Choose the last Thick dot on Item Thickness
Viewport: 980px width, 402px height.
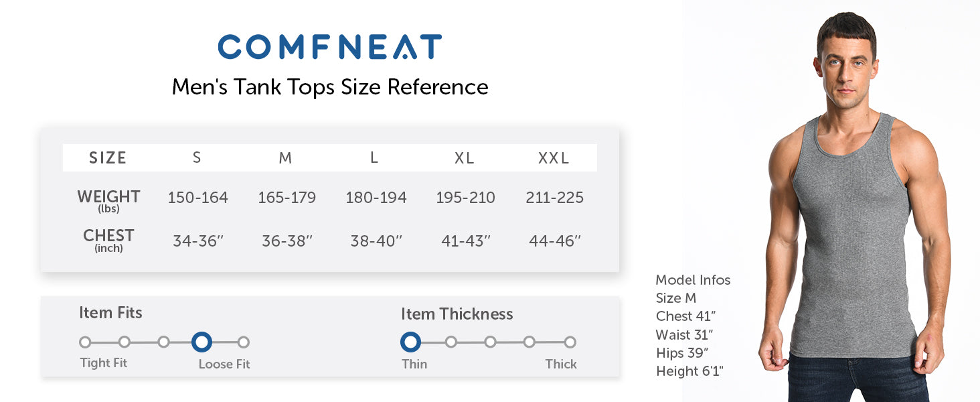point(570,342)
